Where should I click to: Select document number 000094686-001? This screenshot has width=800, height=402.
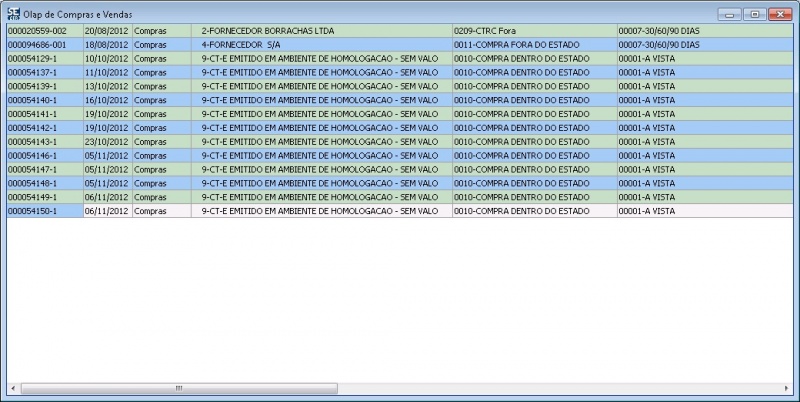pyautogui.click(x=44, y=45)
